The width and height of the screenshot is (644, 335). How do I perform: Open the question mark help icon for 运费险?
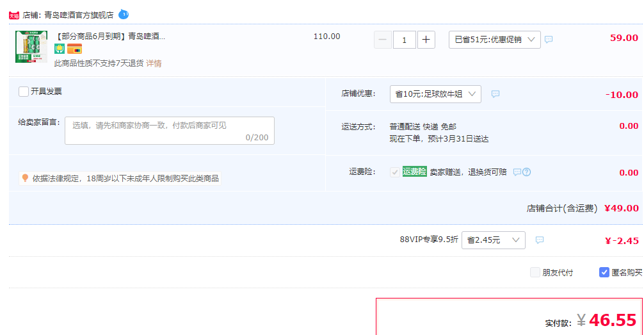(x=527, y=172)
